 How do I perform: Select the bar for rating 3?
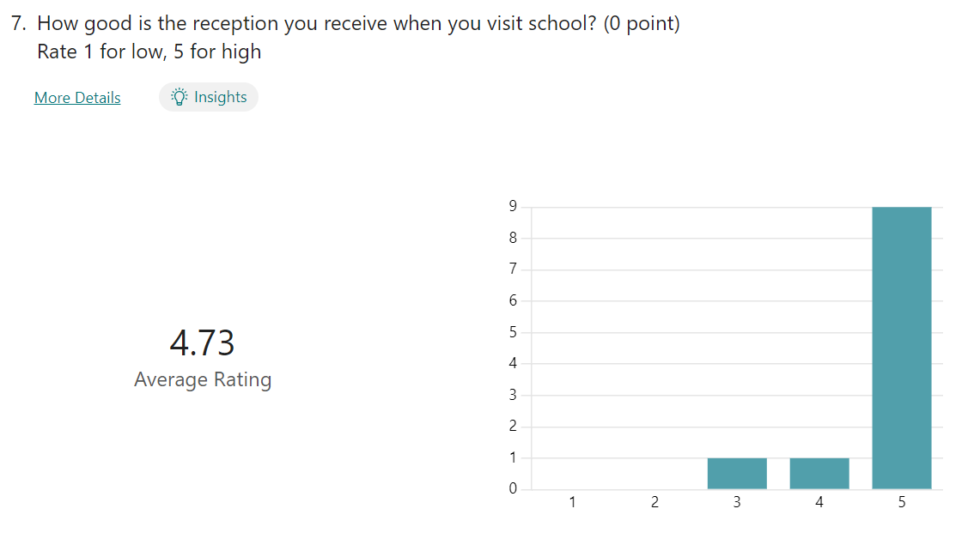pos(737,473)
